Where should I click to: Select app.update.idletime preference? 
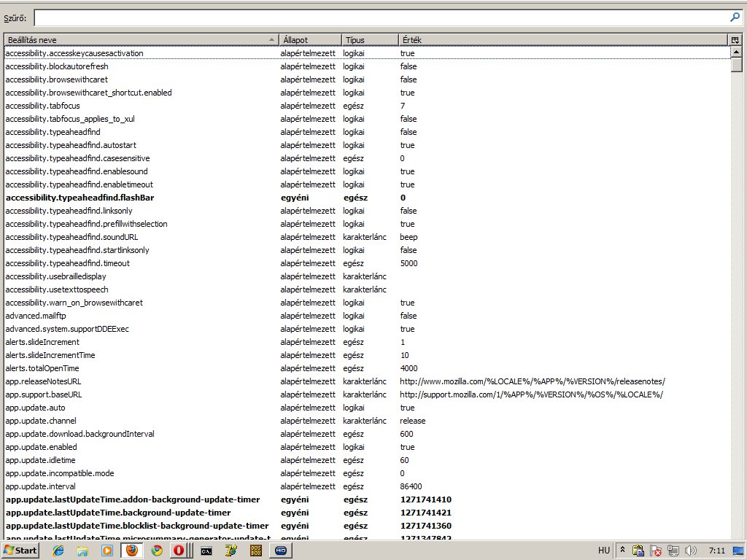tap(367, 460)
